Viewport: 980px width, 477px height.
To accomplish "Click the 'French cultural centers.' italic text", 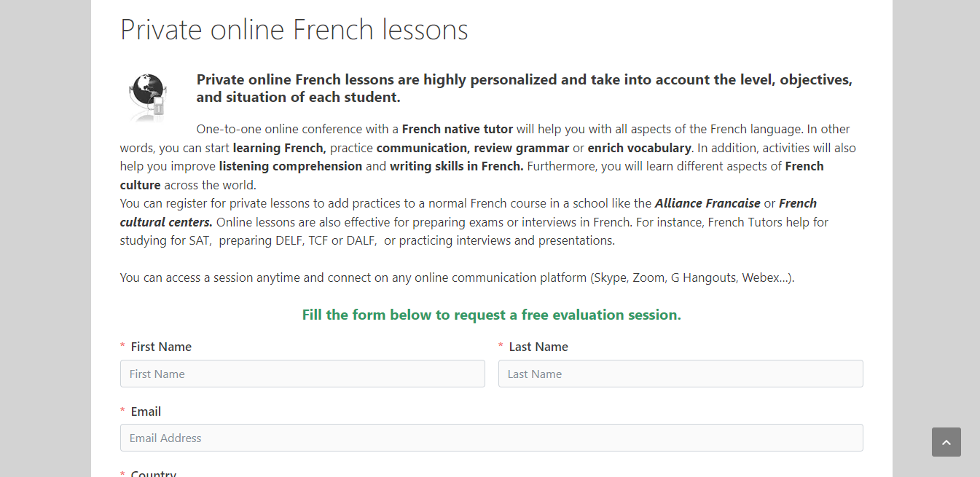I will 166,221.
